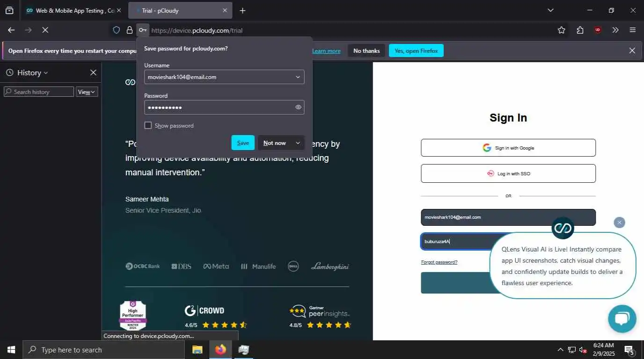The width and height of the screenshot is (644, 359).
Task: Save the password for pcloudy.com
Action: [243, 143]
